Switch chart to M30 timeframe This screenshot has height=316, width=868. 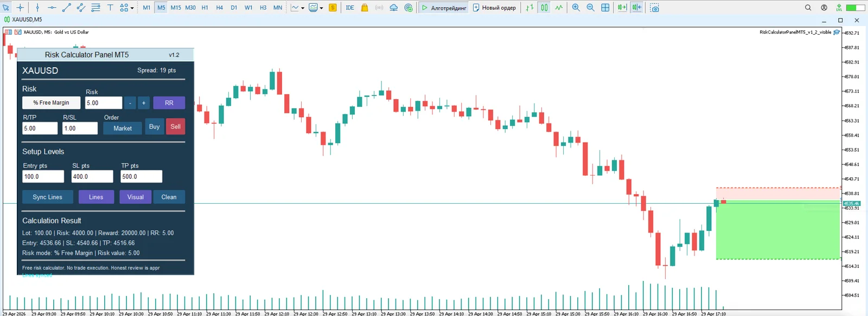[190, 8]
